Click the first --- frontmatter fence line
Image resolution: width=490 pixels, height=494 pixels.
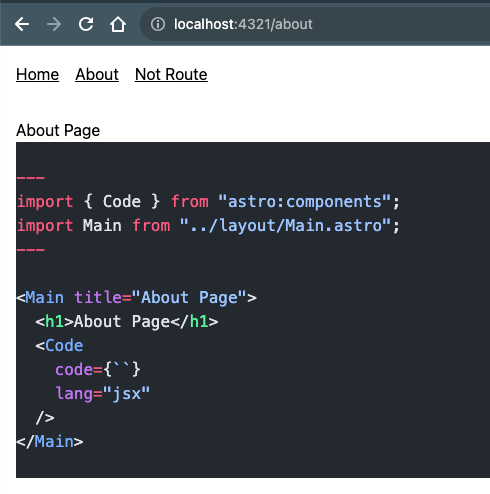coord(31,178)
